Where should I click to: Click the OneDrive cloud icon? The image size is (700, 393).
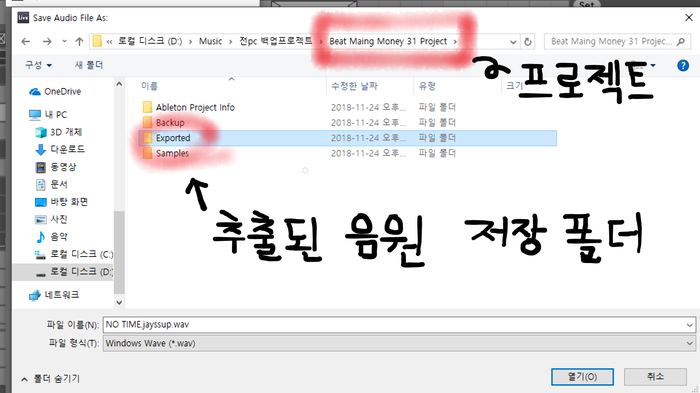(x=35, y=92)
